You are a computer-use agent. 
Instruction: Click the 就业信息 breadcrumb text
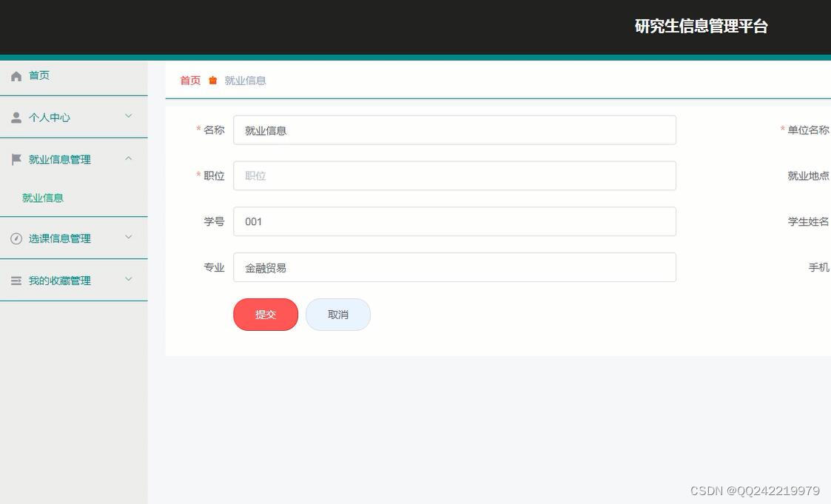coord(245,80)
